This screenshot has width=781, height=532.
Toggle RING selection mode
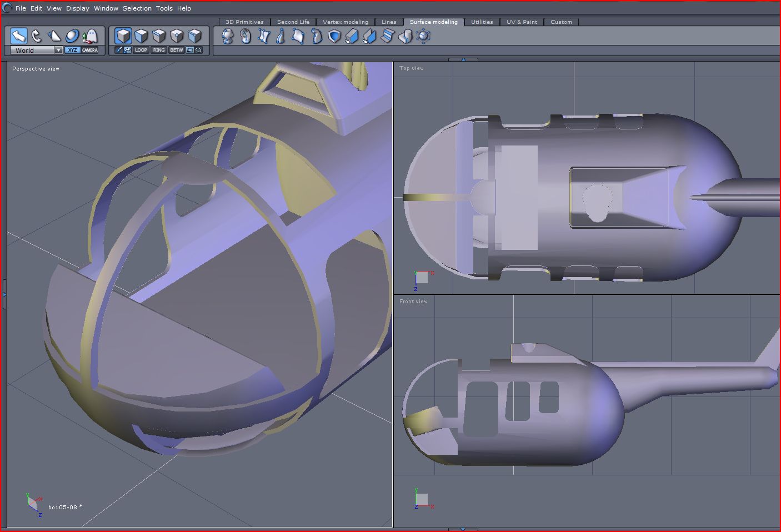pos(159,50)
